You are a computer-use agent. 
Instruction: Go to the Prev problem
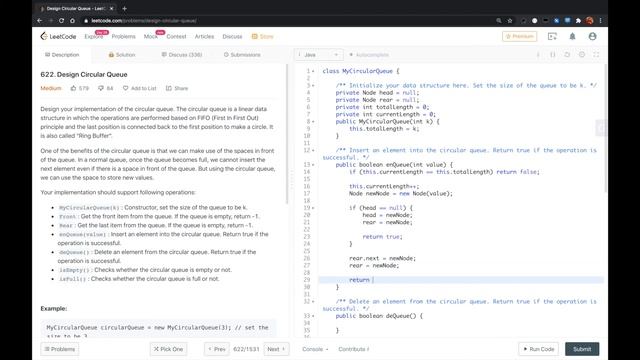217,349
